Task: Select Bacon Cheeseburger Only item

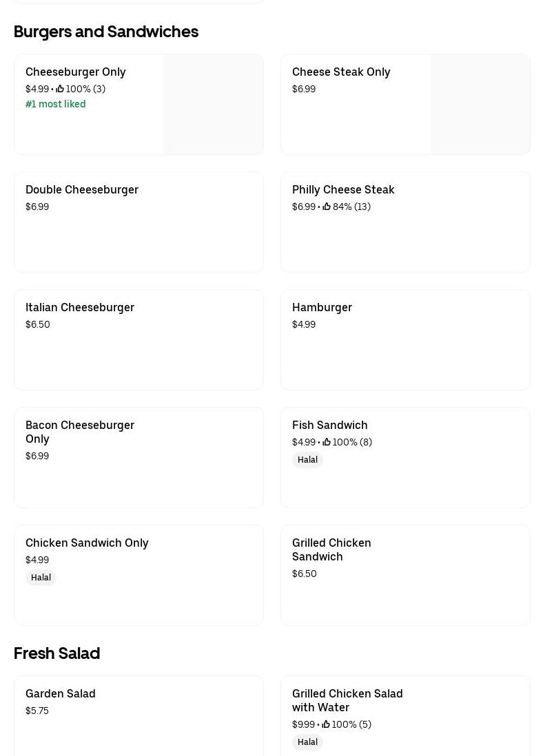Action: [80, 432]
